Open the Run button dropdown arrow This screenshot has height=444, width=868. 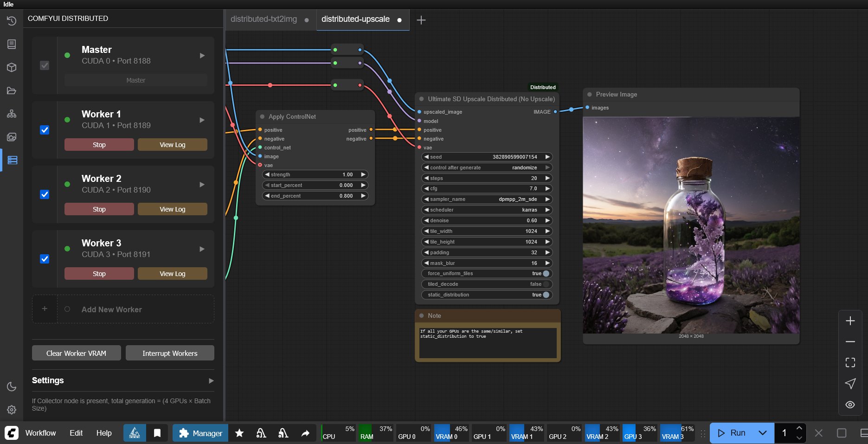762,433
